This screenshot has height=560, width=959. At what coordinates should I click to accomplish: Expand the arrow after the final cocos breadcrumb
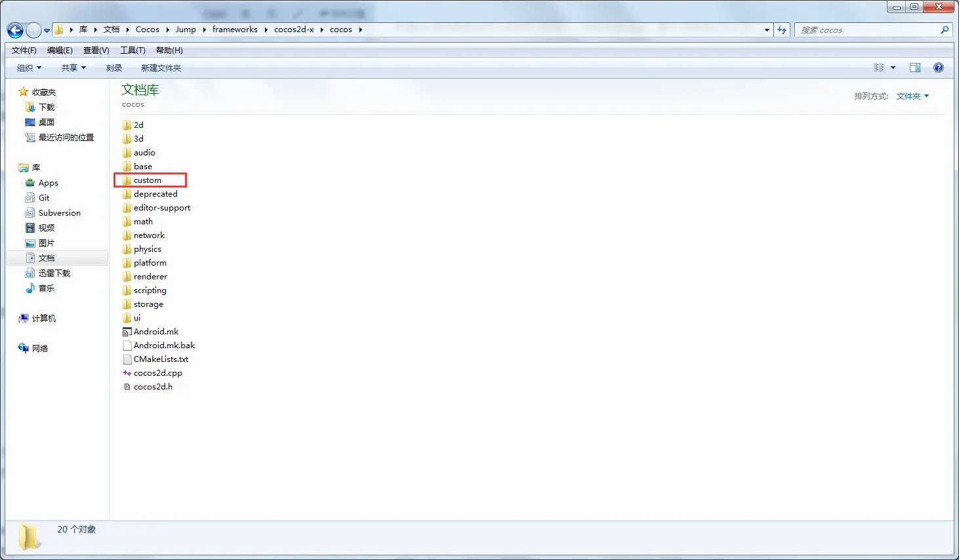[x=360, y=30]
